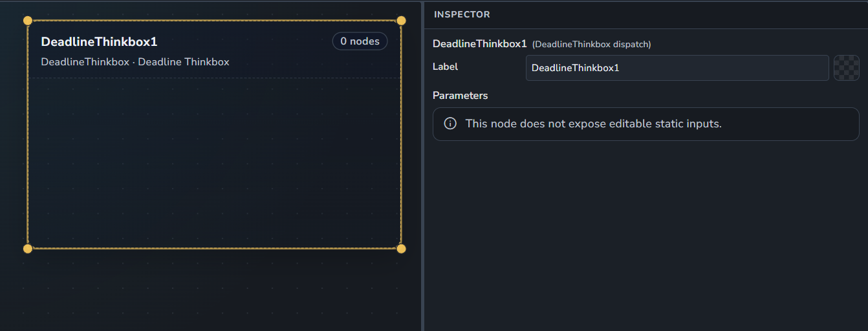Click the DeadlineThinkbox1 title on the node
868x331 pixels.
coord(99,41)
